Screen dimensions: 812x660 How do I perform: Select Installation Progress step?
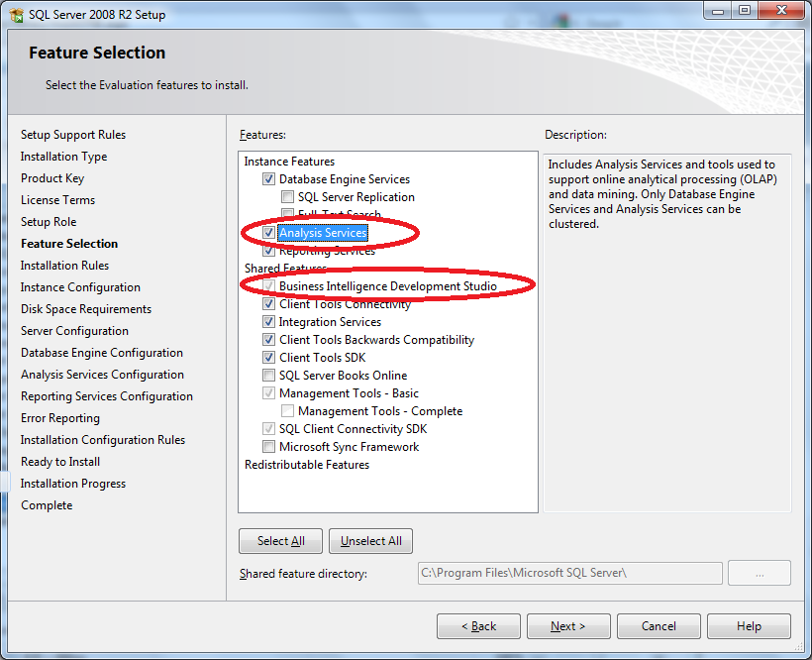point(73,484)
